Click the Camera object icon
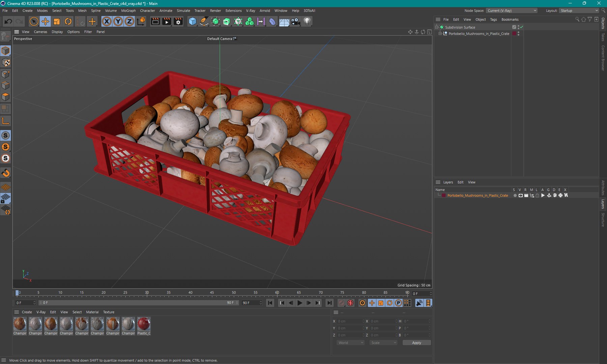The width and height of the screenshot is (607, 364). point(295,22)
